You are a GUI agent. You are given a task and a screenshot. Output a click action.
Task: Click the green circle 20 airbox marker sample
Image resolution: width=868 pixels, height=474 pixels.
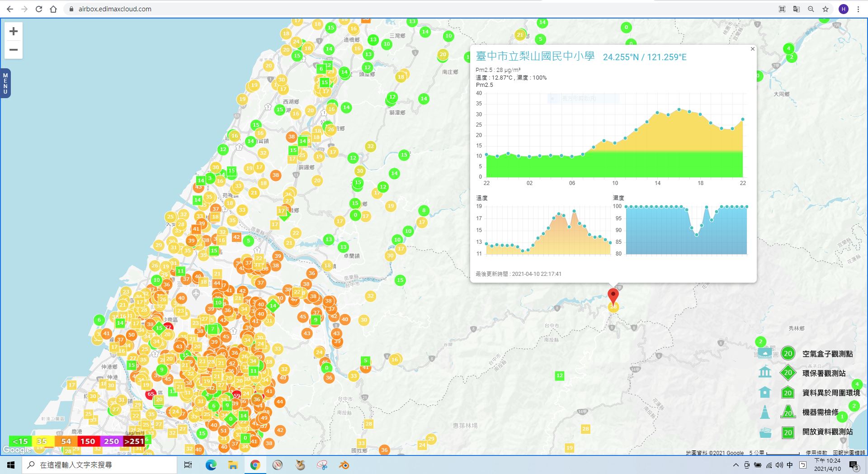click(x=788, y=354)
